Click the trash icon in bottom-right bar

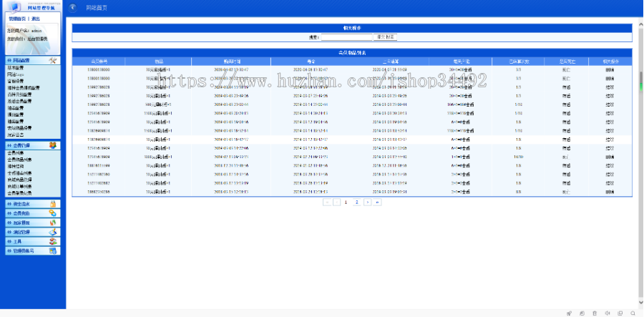[595, 313]
